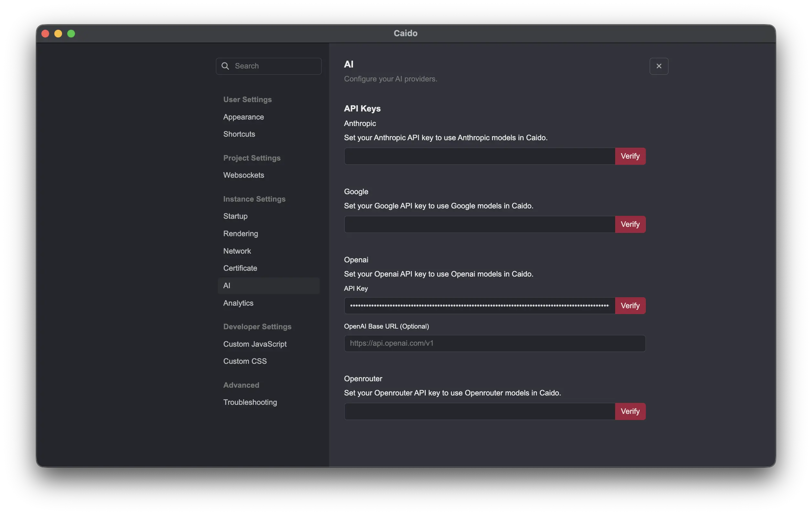The height and width of the screenshot is (515, 812).
Task: Verify the Google API key
Action: click(630, 225)
